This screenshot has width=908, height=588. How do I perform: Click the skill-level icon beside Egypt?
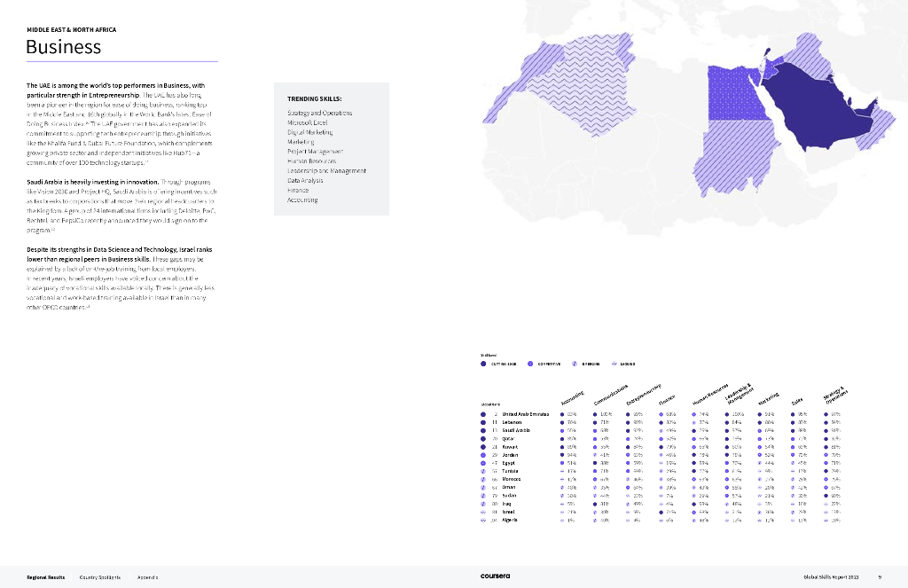[x=483, y=463]
